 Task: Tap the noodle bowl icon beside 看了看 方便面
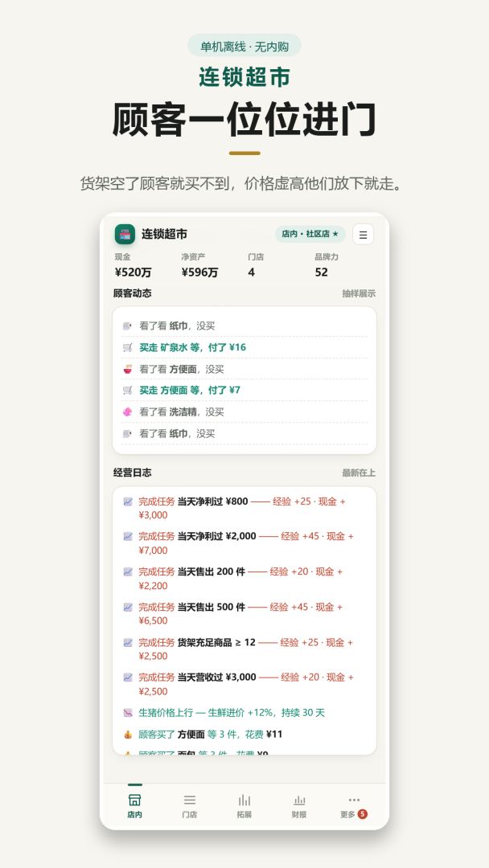click(x=127, y=369)
